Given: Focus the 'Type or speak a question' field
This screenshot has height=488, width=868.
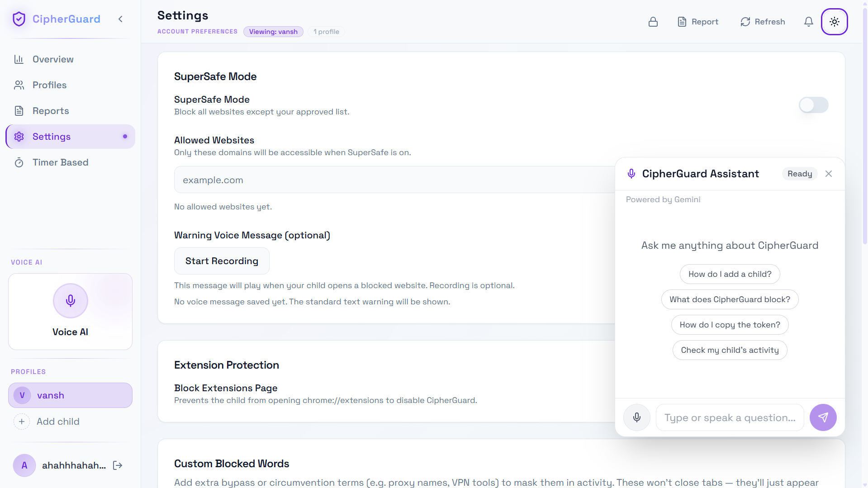Looking at the screenshot, I should pyautogui.click(x=730, y=417).
